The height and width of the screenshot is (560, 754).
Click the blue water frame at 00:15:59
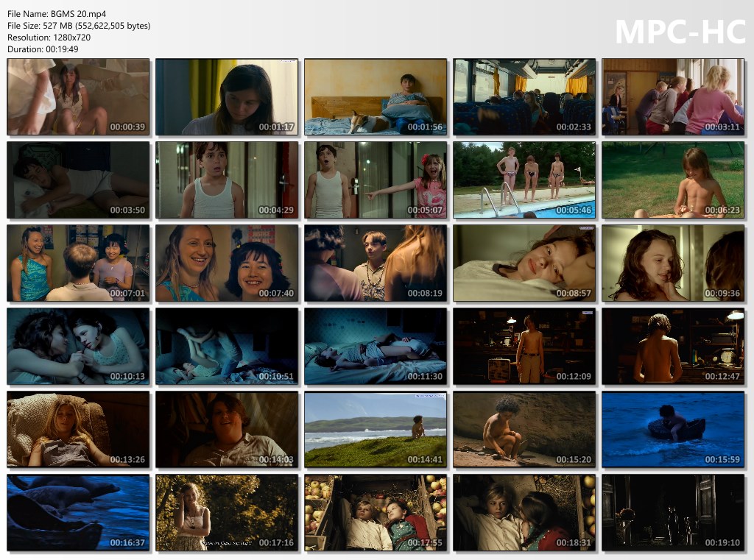[673, 430]
